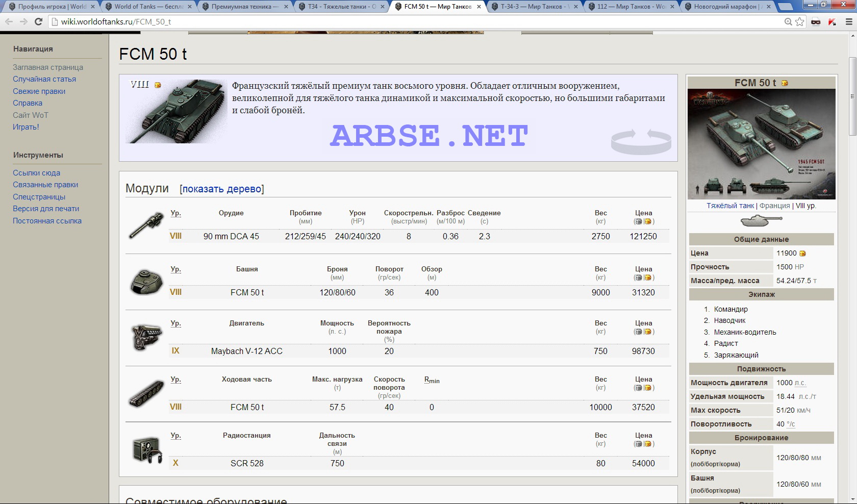Viewport: 857px width, 504px height.
Task: Click tier X in the SCR 528 row
Action: tap(175, 463)
